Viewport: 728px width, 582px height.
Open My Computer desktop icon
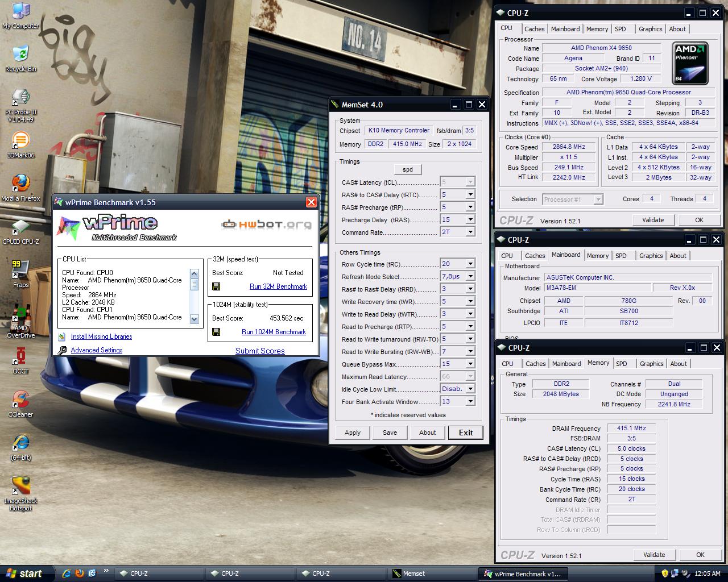point(20,15)
